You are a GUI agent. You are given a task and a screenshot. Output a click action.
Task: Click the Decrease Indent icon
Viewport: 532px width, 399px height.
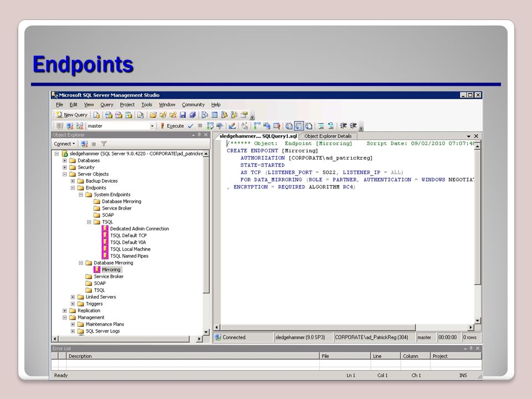344,126
